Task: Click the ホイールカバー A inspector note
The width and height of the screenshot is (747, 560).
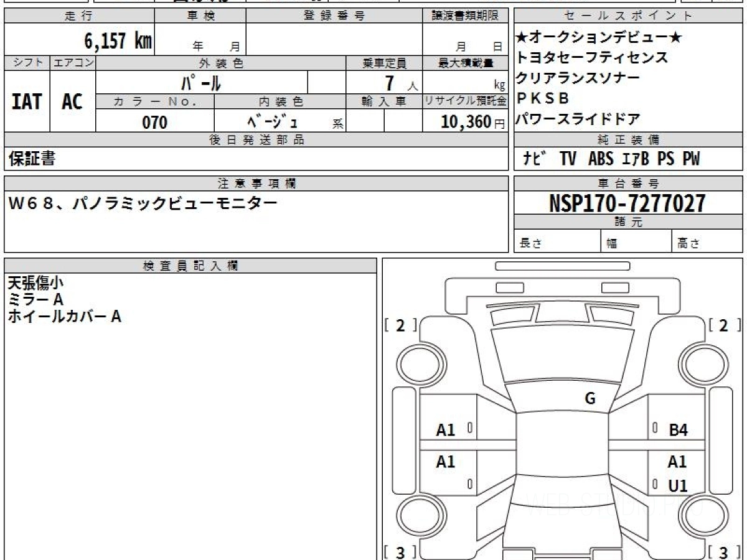Action: point(64,316)
